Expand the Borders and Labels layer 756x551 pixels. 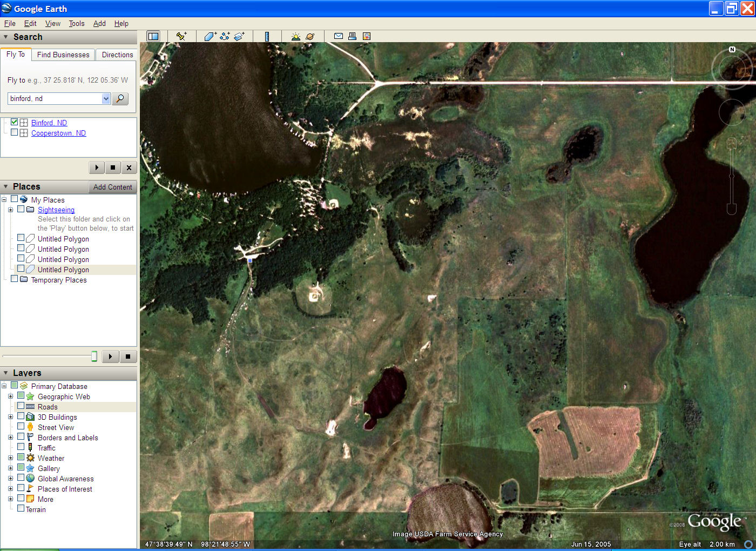(10, 438)
